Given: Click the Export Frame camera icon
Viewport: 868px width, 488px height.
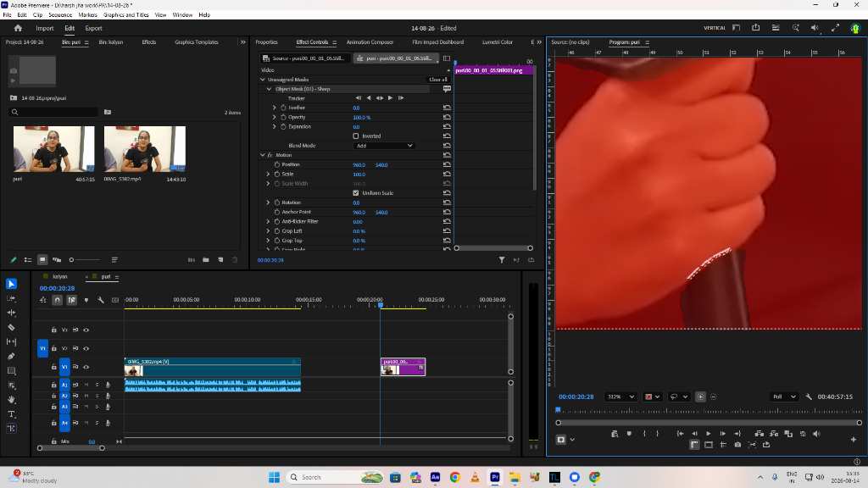Looking at the screenshot, I should [737, 445].
